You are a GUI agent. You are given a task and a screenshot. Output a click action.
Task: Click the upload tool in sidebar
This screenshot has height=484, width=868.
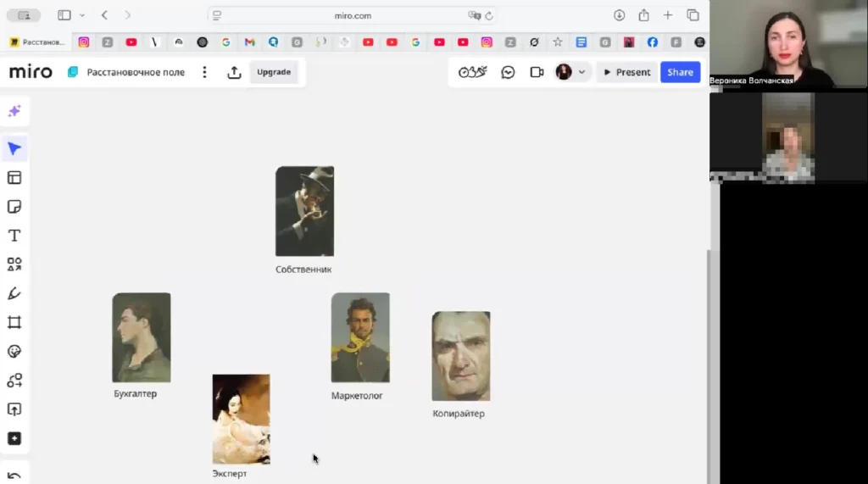click(x=14, y=409)
